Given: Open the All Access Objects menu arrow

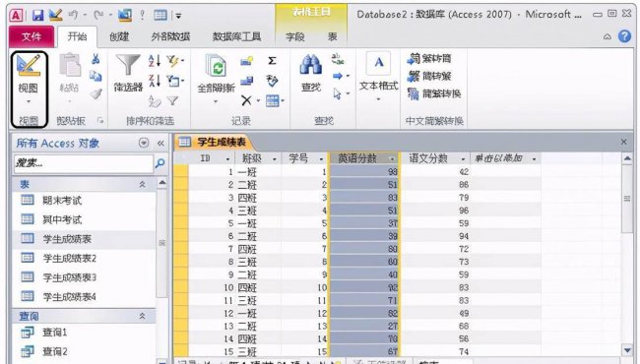Looking at the screenshot, I should point(144,143).
